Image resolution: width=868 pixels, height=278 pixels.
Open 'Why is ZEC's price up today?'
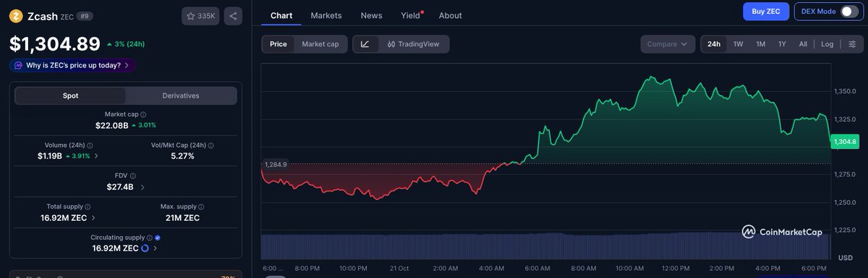tap(72, 65)
